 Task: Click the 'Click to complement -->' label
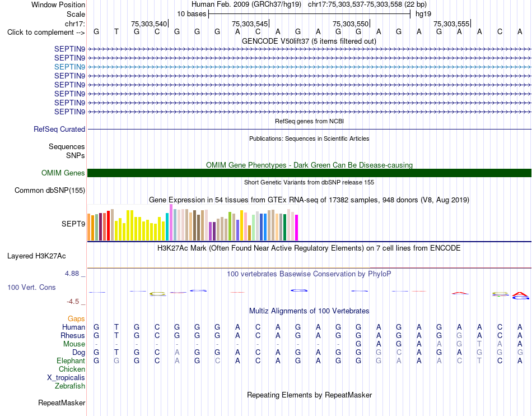[x=46, y=33]
